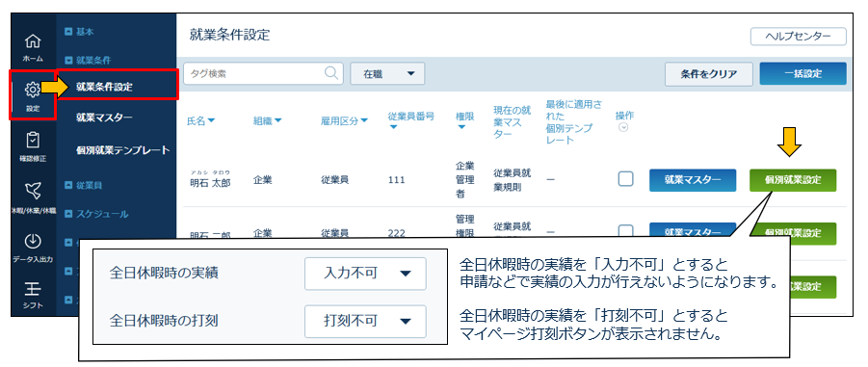The image size is (868, 367).
Task: Open the 設定 gear icon
Action: [x=33, y=90]
